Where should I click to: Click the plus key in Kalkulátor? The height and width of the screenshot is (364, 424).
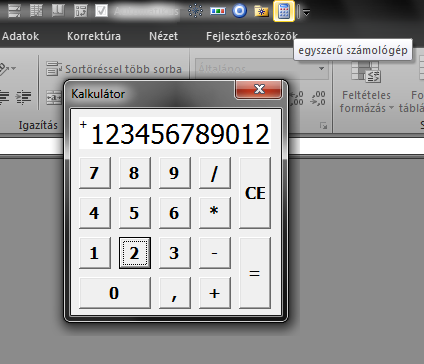[x=215, y=293]
